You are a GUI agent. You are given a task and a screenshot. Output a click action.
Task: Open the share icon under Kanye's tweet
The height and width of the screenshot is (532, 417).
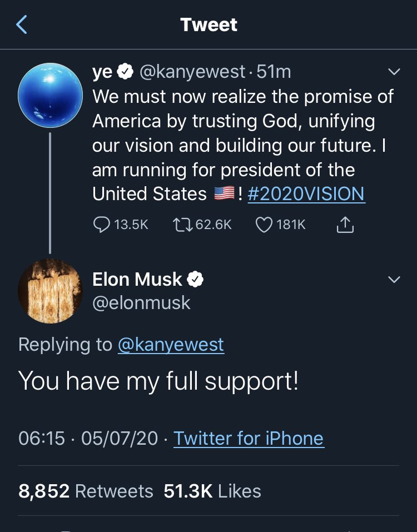point(345,224)
